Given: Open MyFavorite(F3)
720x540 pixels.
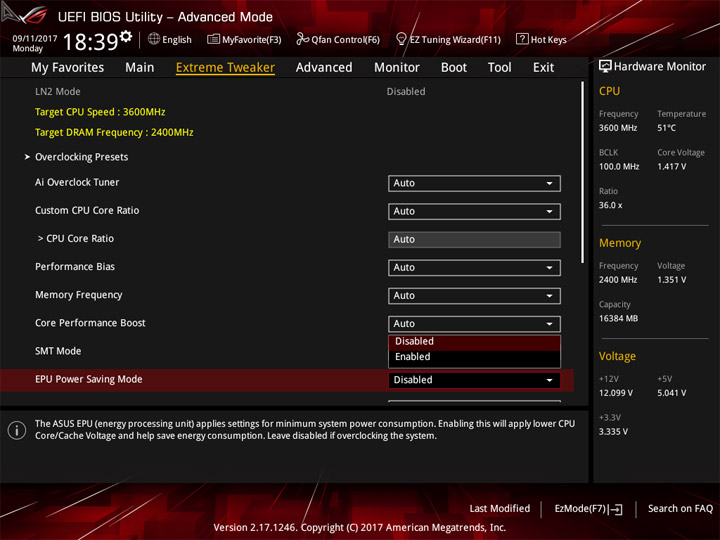Looking at the screenshot, I should click(244, 39).
